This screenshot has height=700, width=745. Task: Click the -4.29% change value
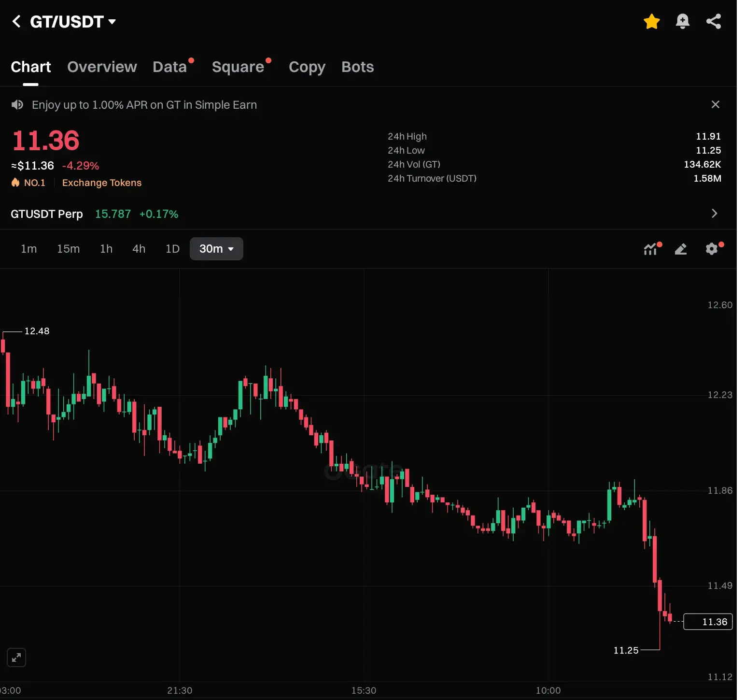[x=81, y=166]
